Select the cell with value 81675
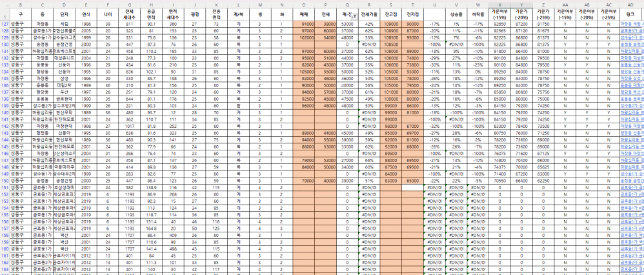This screenshot has height=275, width=644. [x=543, y=31]
